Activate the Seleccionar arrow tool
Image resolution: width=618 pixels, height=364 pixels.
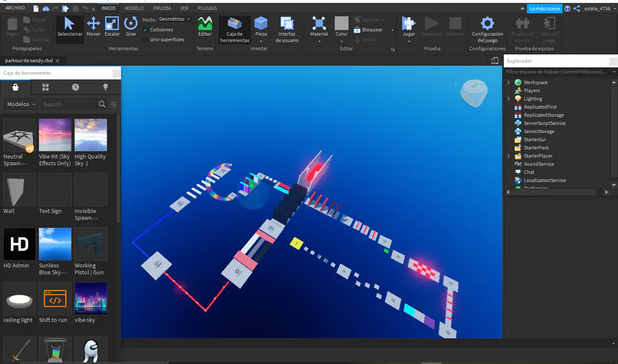tap(70, 27)
